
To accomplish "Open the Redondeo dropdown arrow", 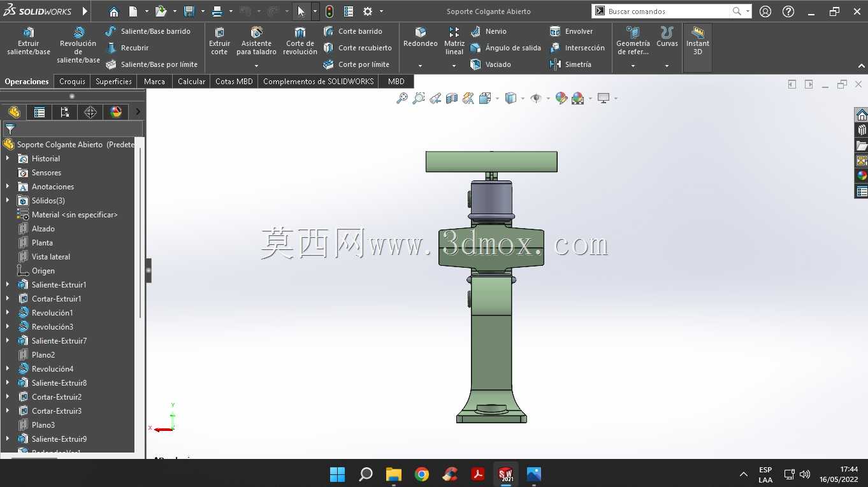I will (x=420, y=66).
